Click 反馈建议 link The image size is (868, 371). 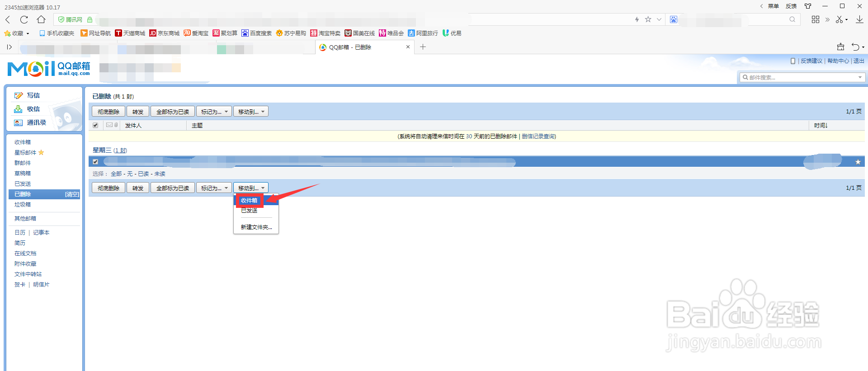[811, 61]
